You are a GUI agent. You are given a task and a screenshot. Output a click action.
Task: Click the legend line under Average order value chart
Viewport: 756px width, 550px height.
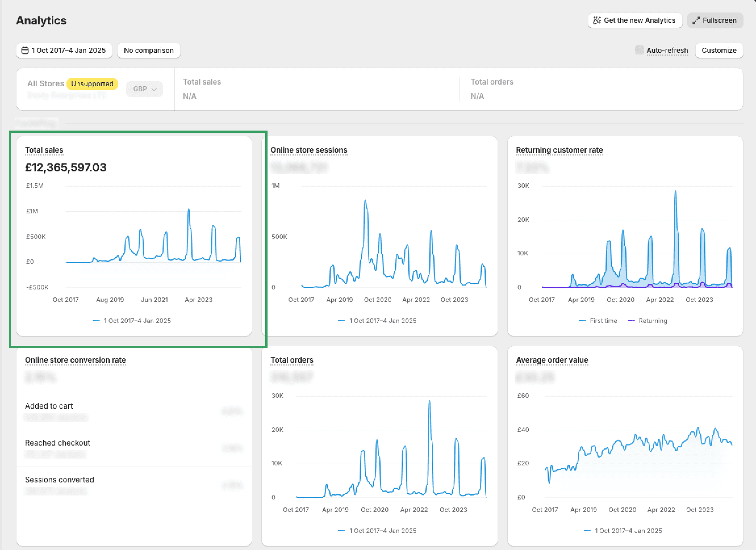[587, 531]
